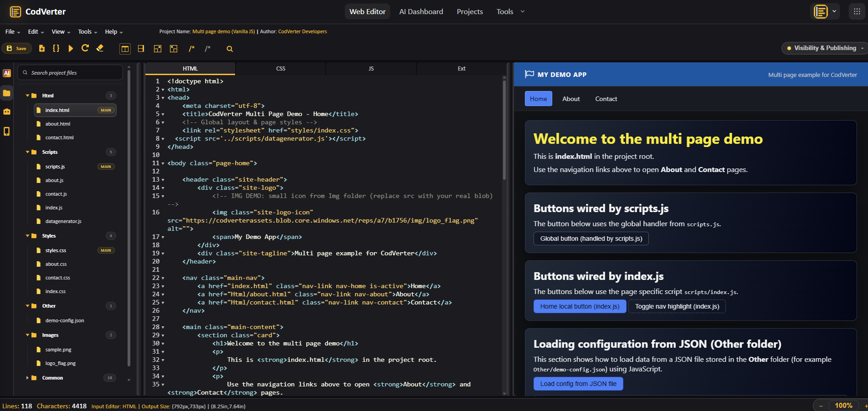This screenshot has width=868, height=411.
Task: Click the Search project files field
Action: tap(70, 73)
